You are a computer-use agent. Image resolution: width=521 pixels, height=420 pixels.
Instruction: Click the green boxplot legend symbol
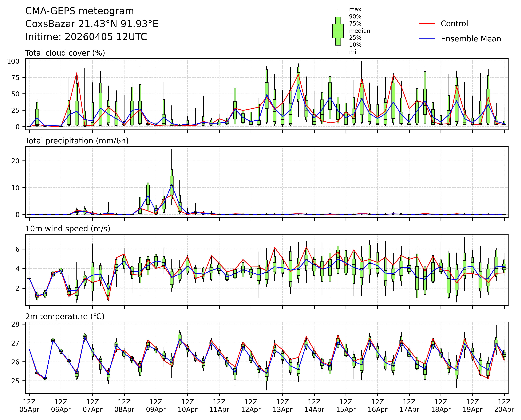[338, 31]
